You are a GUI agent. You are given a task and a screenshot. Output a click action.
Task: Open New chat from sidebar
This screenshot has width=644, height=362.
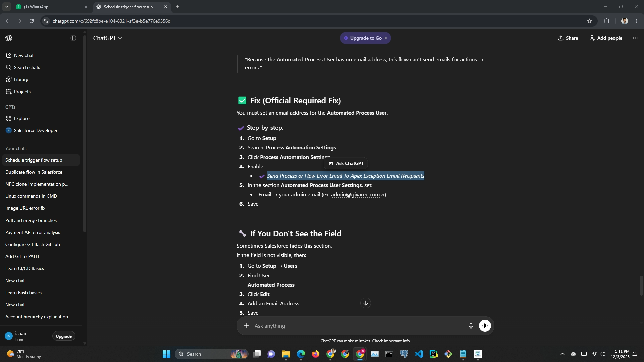pos(23,55)
